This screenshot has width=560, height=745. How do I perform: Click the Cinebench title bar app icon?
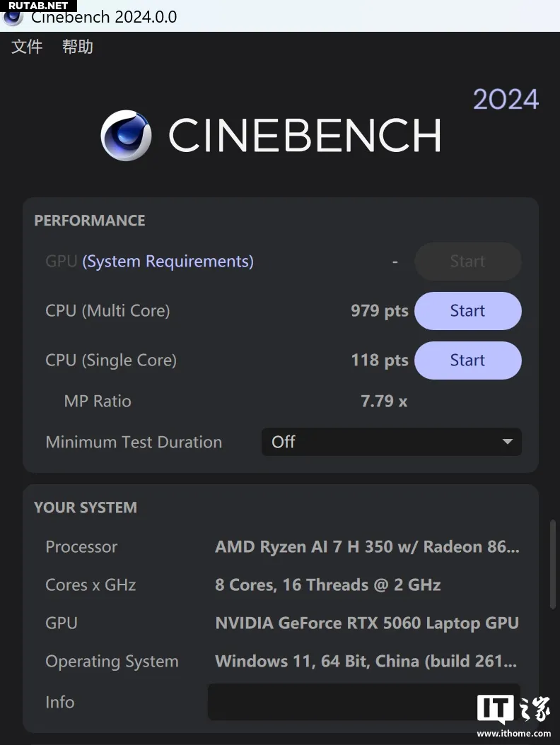[x=13, y=18]
